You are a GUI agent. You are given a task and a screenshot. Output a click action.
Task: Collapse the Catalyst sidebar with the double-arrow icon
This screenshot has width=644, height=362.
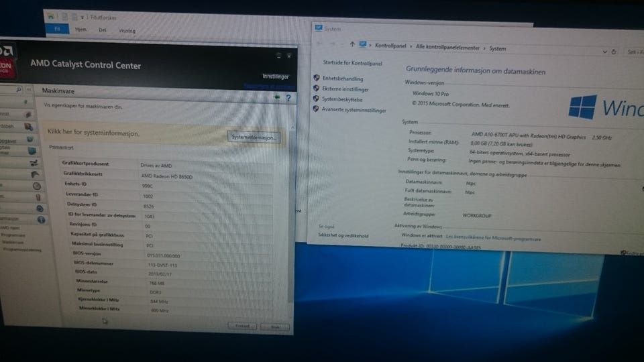point(29,89)
